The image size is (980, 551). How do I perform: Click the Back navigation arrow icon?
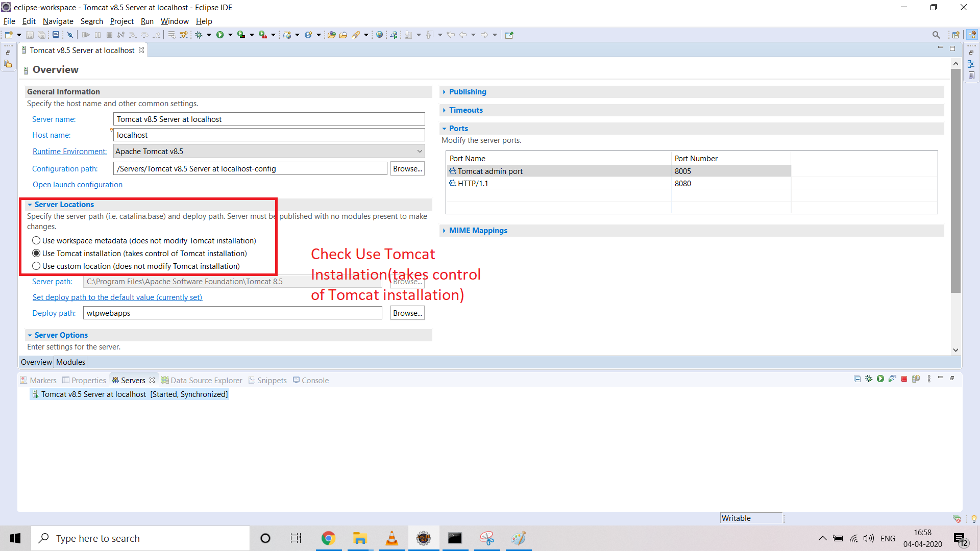click(x=463, y=35)
